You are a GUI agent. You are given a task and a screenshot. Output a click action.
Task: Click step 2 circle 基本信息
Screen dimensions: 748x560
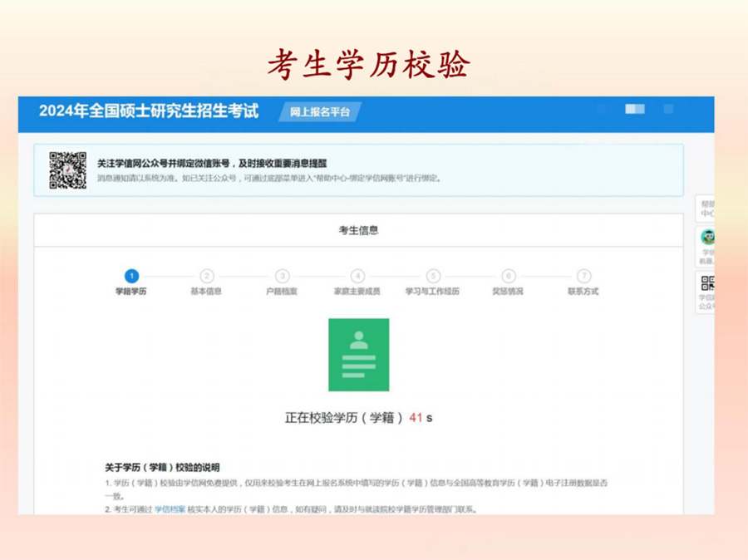coord(207,276)
